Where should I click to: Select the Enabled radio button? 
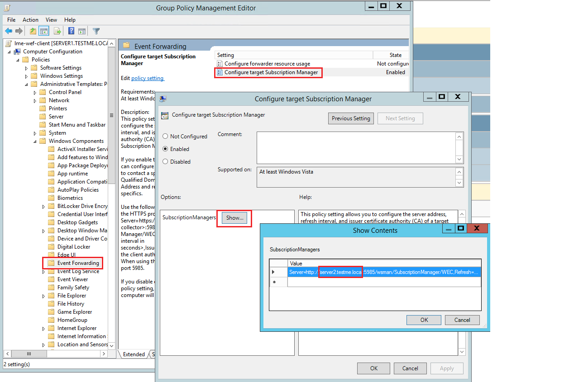[167, 149]
